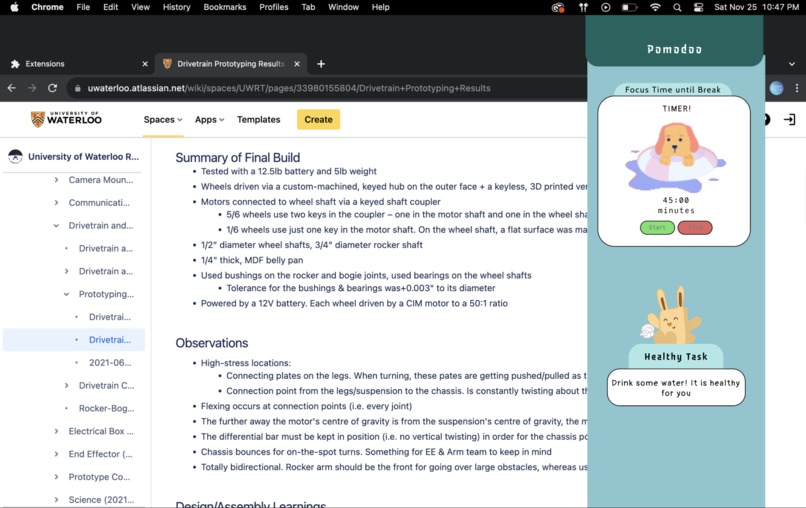The height and width of the screenshot is (508, 806).
Task: Reload the current page
Action: tap(52, 88)
